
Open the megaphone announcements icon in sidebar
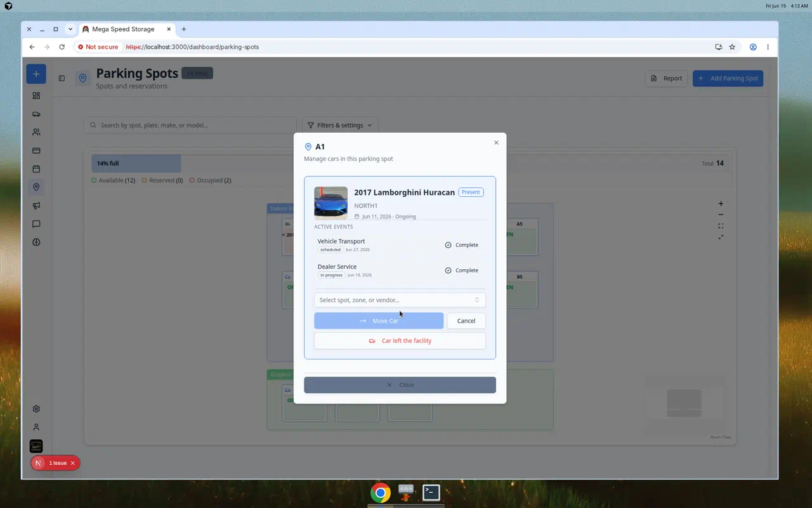36,206
